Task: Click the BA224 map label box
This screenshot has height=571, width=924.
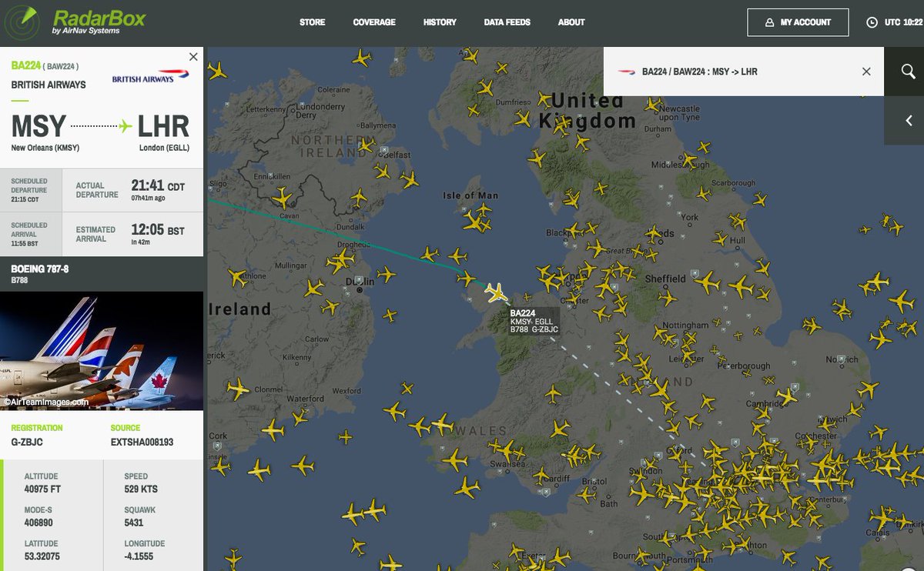Action: coord(534,321)
